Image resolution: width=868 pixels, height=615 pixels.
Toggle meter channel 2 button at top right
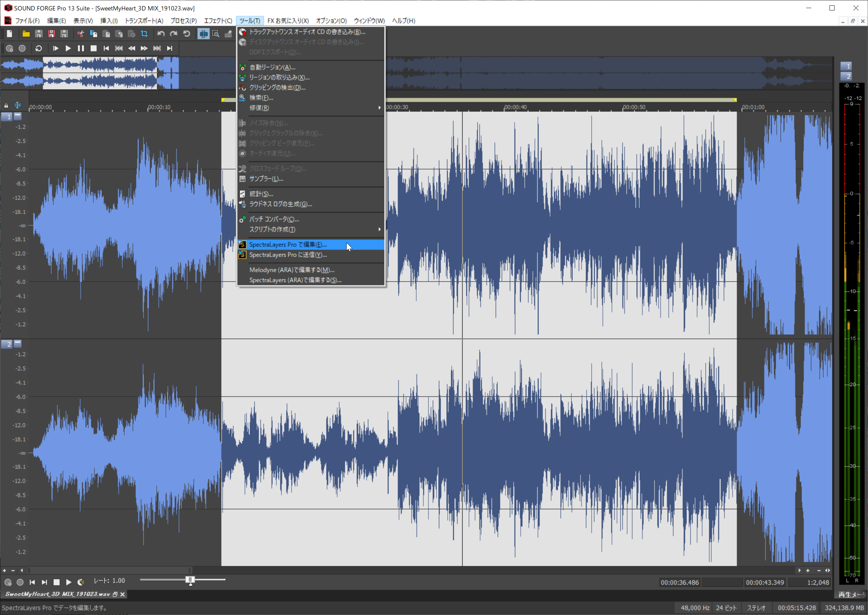[846, 76]
